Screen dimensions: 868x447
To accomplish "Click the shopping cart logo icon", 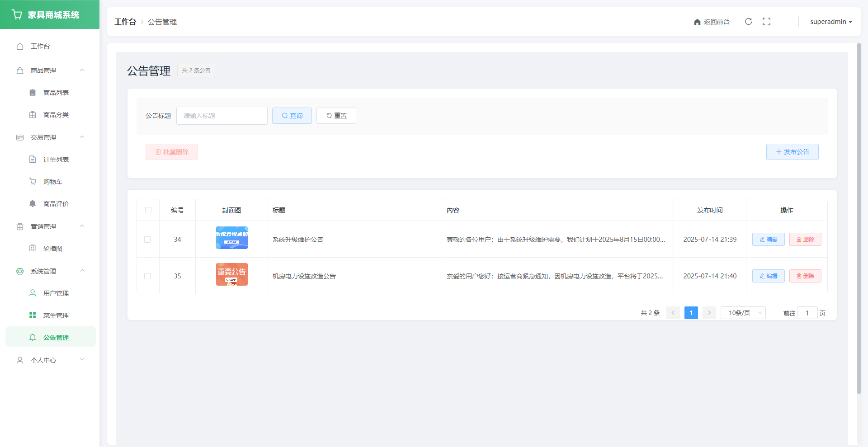I will [x=17, y=15].
